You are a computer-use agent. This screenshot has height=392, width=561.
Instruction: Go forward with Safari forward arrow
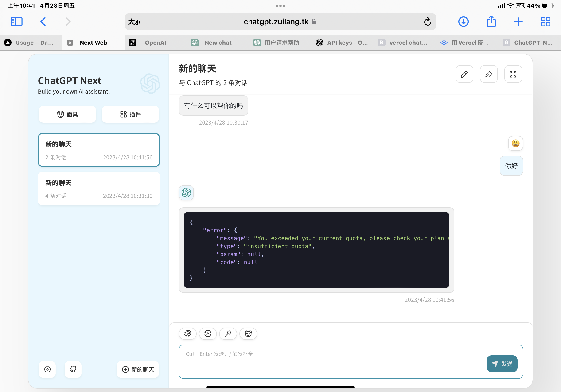68,22
